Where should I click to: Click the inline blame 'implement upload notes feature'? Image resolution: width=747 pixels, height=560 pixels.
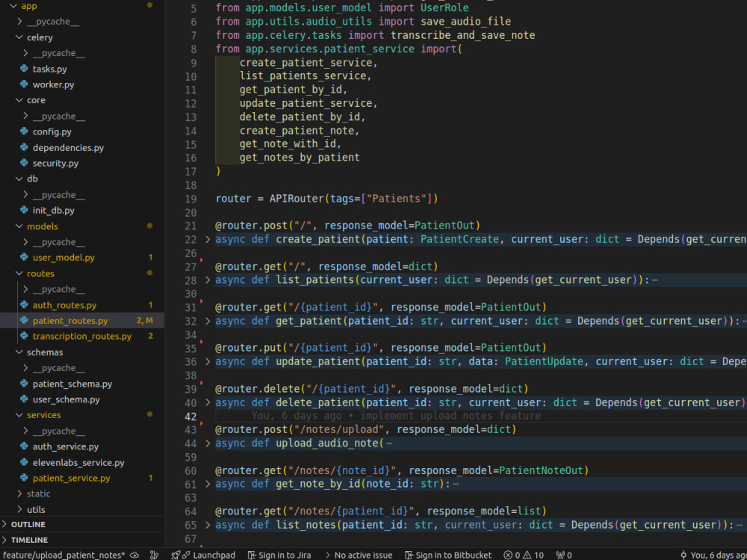[450, 416]
